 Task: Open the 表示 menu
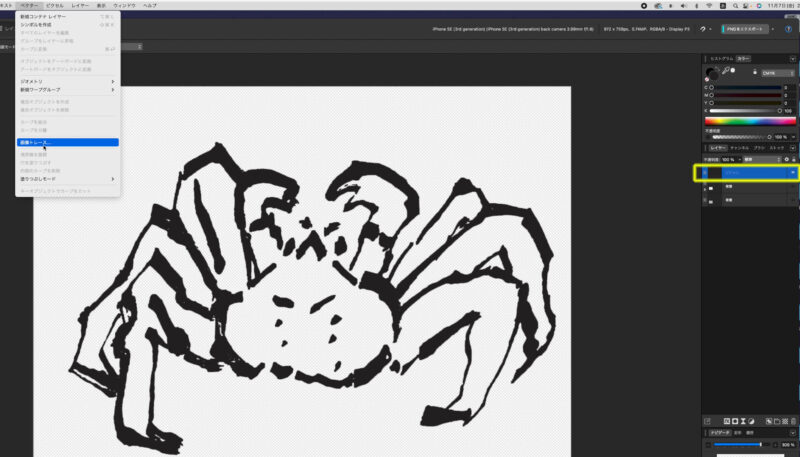pyautogui.click(x=102, y=6)
